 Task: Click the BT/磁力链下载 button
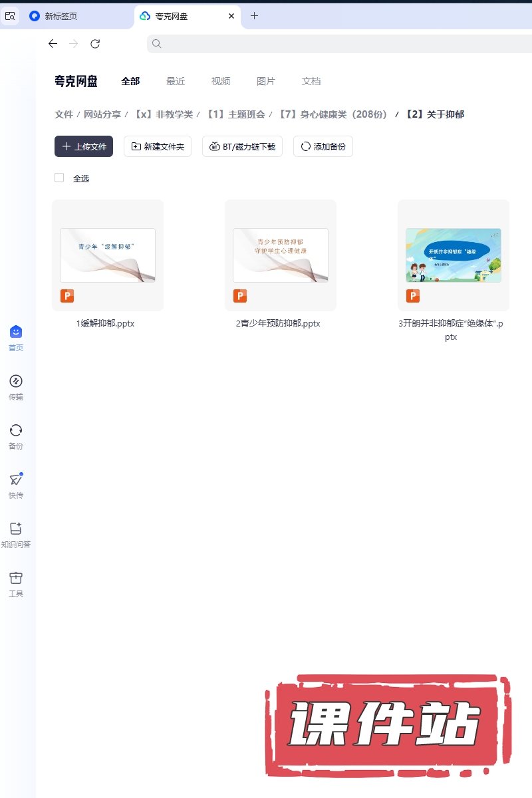pyautogui.click(x=242, y=146)
